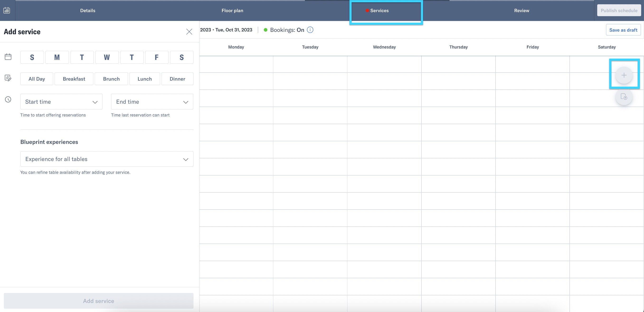Viewport: 644px width, 312px height.
Task: Open the End time dropdown
Action: coord(152,101)
